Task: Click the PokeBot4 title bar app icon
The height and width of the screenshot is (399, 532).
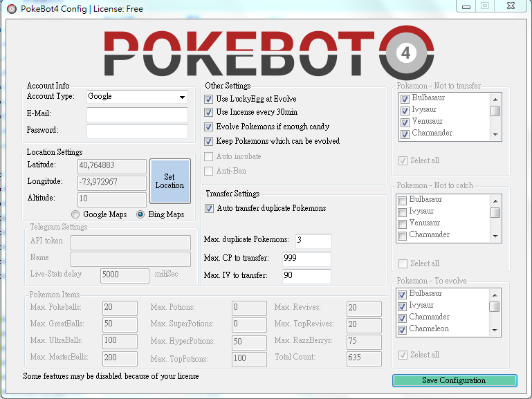Action: [11, 8]
